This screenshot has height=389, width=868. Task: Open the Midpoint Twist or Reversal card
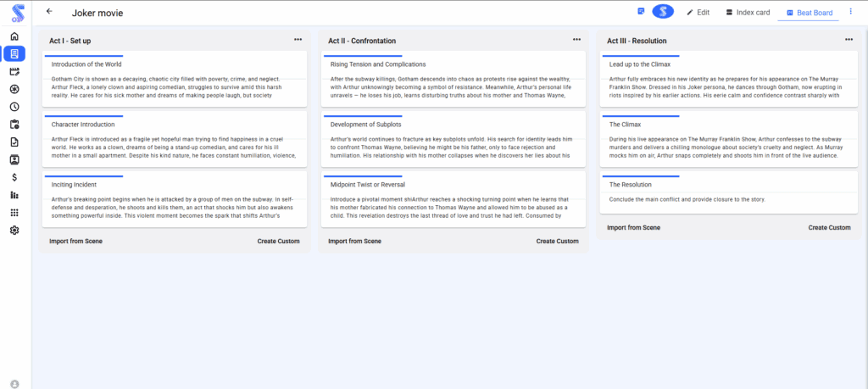tap(453, 199)
